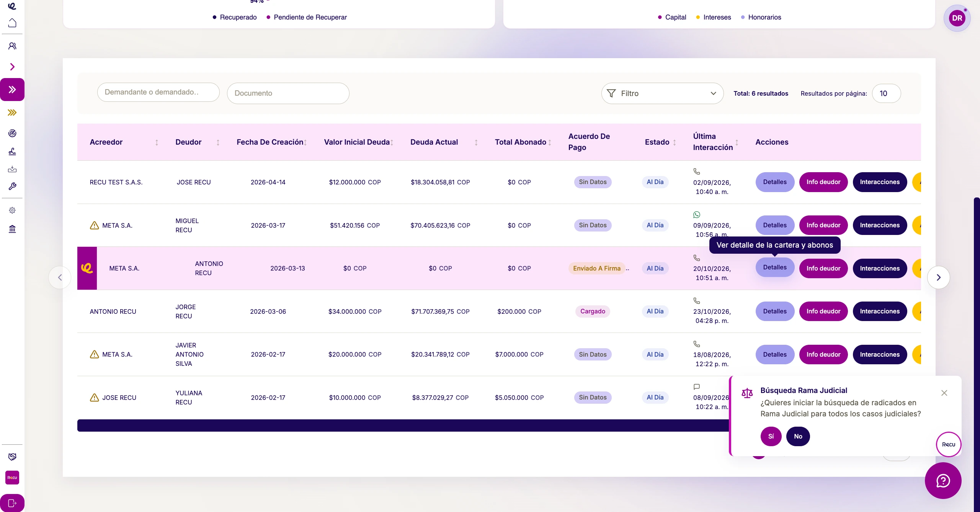This screenshot has height=512, width=980.
Task: Sort table by Estado column
Action: [x=675, y=142]
